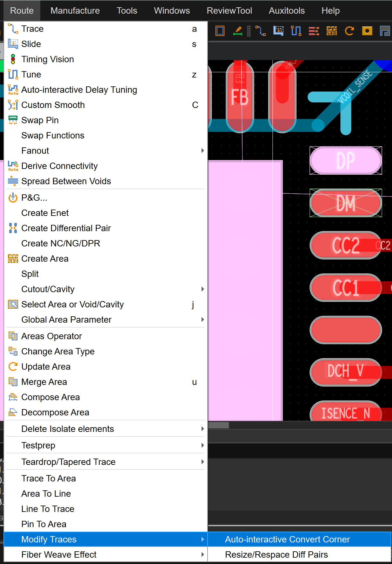The width and height of the screenshot is (392, 564).
Task: Click the orange square outline toolbar icon
Action: click(x=220, y=31)
